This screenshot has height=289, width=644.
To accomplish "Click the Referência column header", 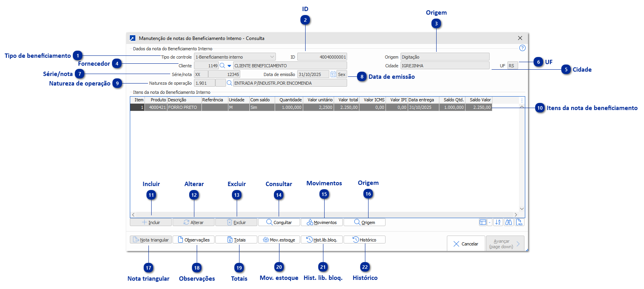I will coord(215,100).
